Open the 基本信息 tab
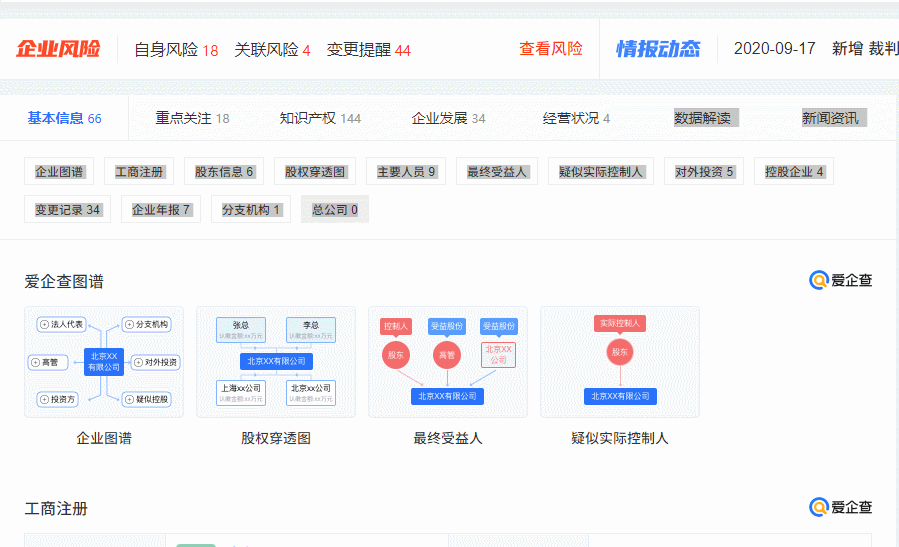 pyautogui.click(x=64, y=118)
